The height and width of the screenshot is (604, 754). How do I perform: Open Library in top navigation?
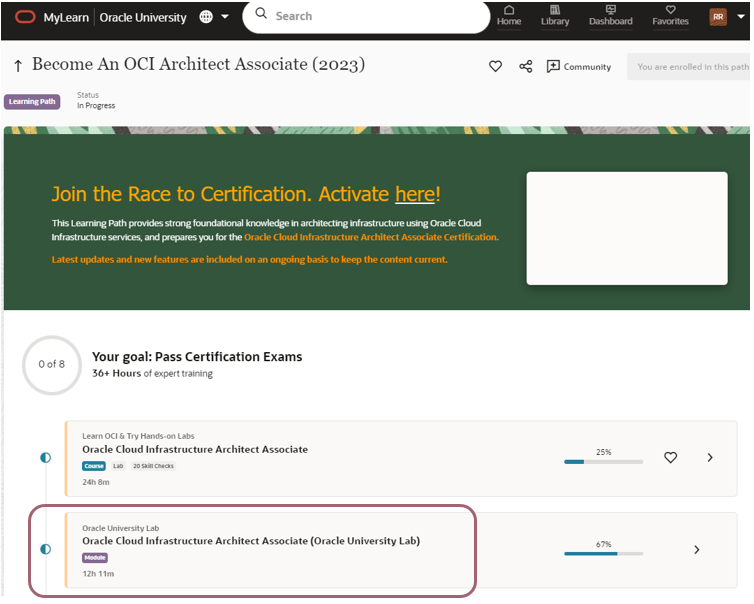[555, 16]
